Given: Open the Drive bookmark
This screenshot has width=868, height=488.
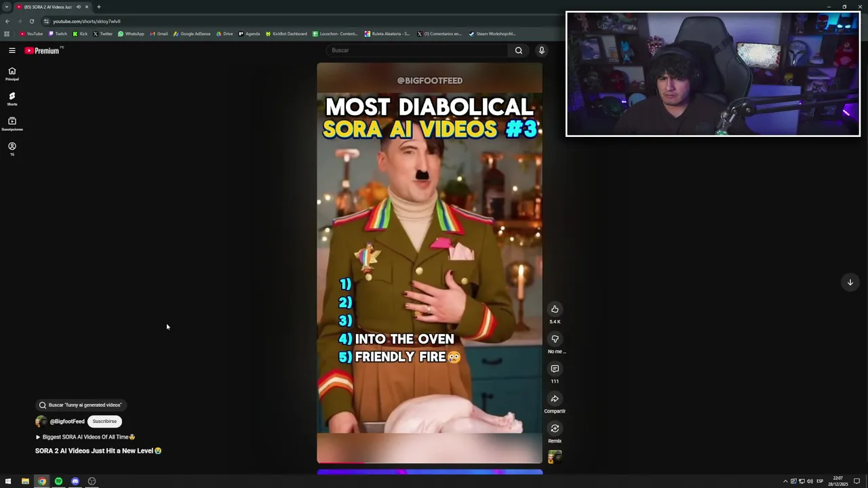Looking at the screenshot, I should (224, 34).
